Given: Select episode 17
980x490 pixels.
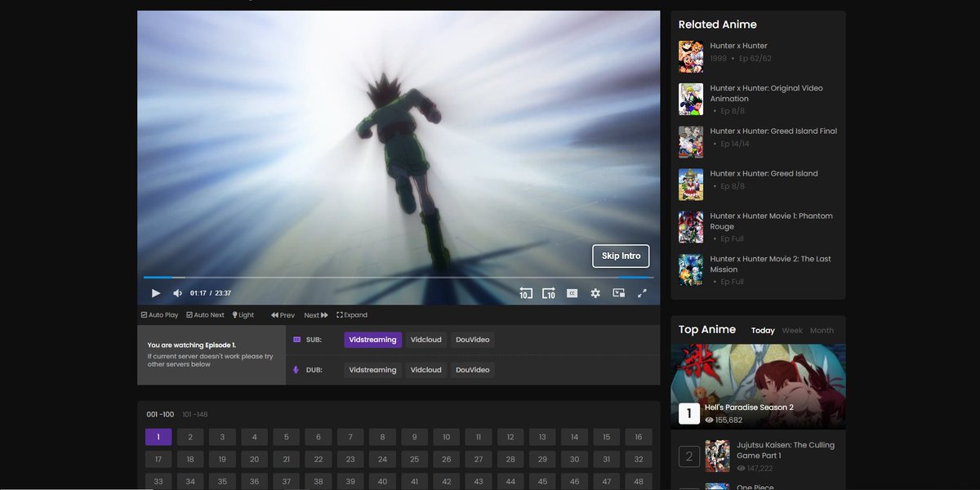Looking at the screenshot, I should (x=158, y=459).
